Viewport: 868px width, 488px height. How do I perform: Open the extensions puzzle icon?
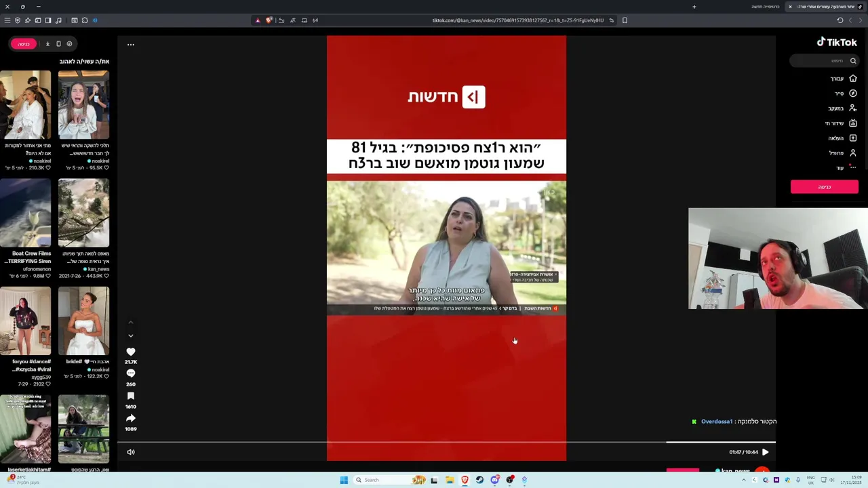[x=85, y=20]
